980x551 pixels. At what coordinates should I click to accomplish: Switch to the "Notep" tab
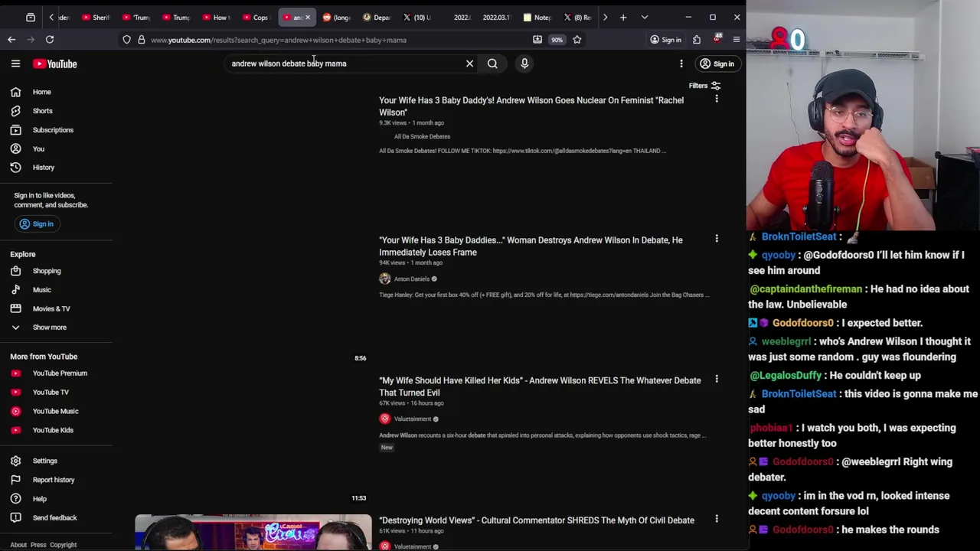click(x=537, y=18)
